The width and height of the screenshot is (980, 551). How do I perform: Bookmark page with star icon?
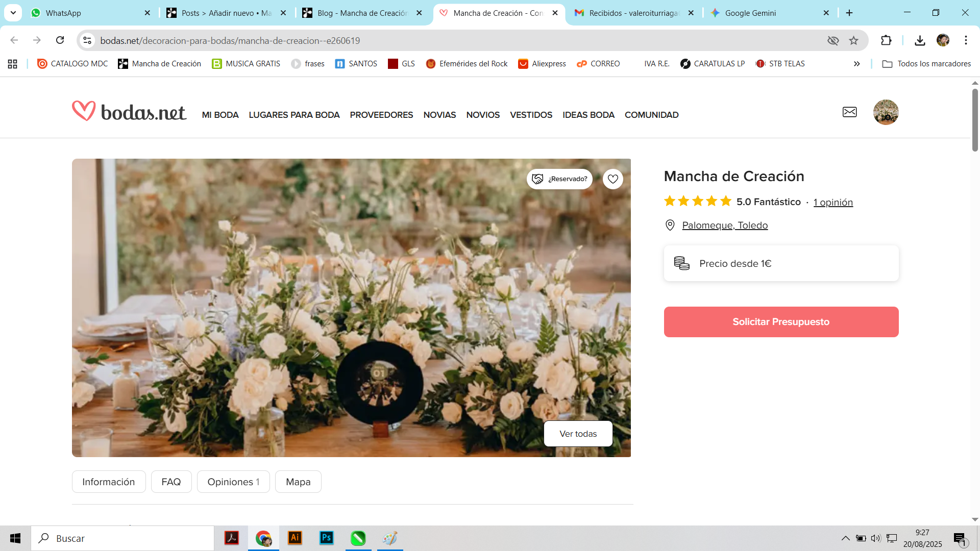(853, 40)
